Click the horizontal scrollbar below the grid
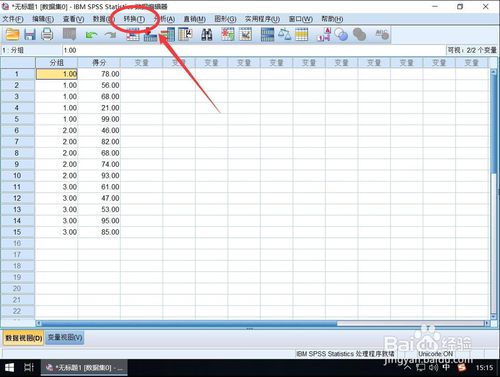 (263, 323)
